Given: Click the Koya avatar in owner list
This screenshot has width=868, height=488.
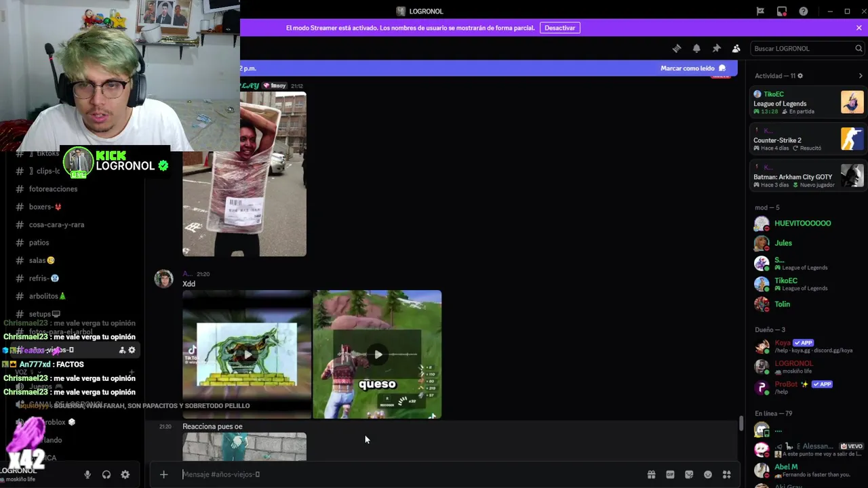Looking at the screenshot, I should 762,346.
